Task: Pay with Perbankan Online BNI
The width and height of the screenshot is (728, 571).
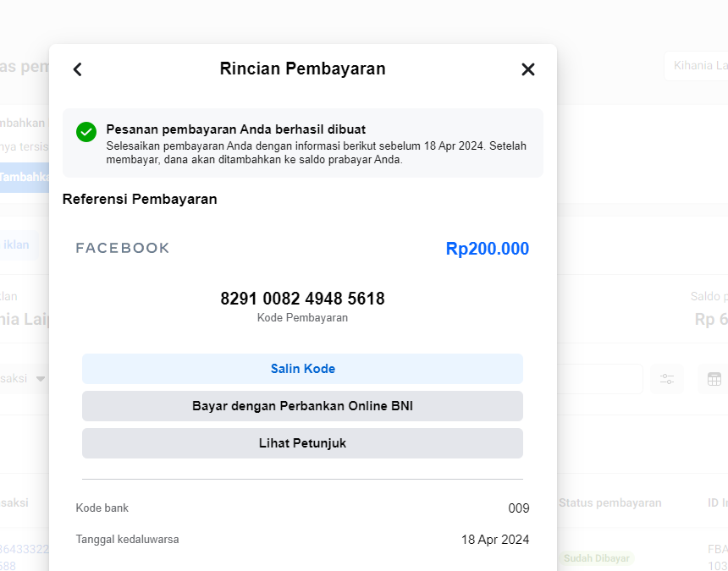Action: [x=302, y=406]
